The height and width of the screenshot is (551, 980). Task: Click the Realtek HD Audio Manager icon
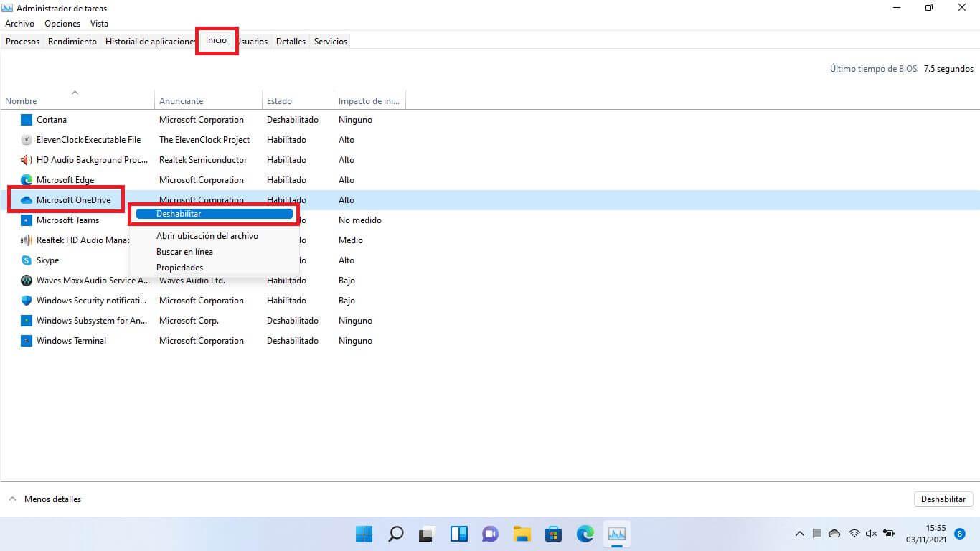[27, 240]
